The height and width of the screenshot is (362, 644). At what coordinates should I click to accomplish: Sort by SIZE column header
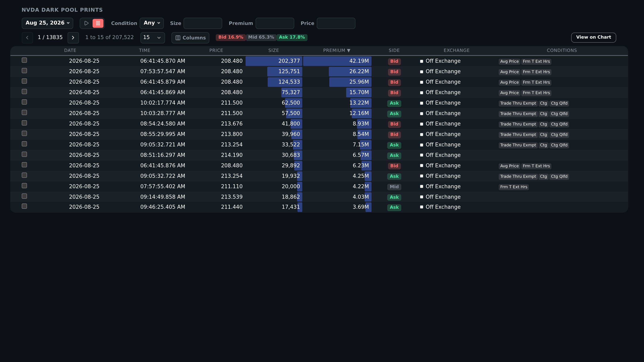[273, 50]
